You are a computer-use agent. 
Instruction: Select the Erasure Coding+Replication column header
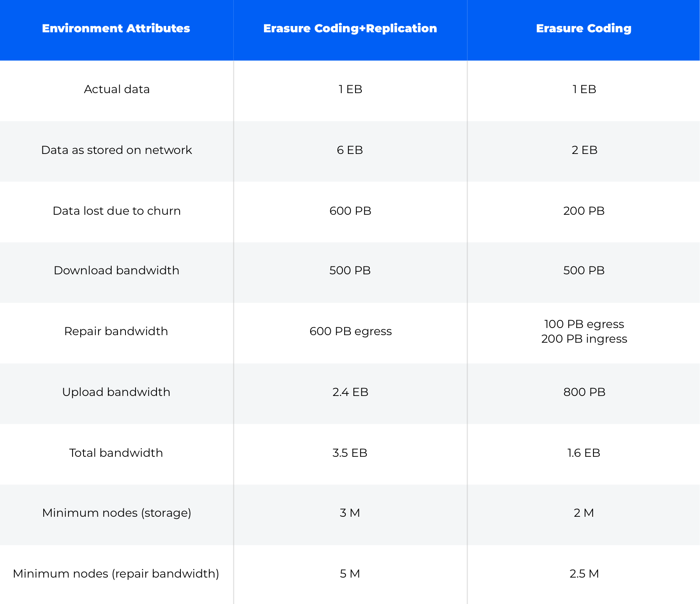(350, 29)
